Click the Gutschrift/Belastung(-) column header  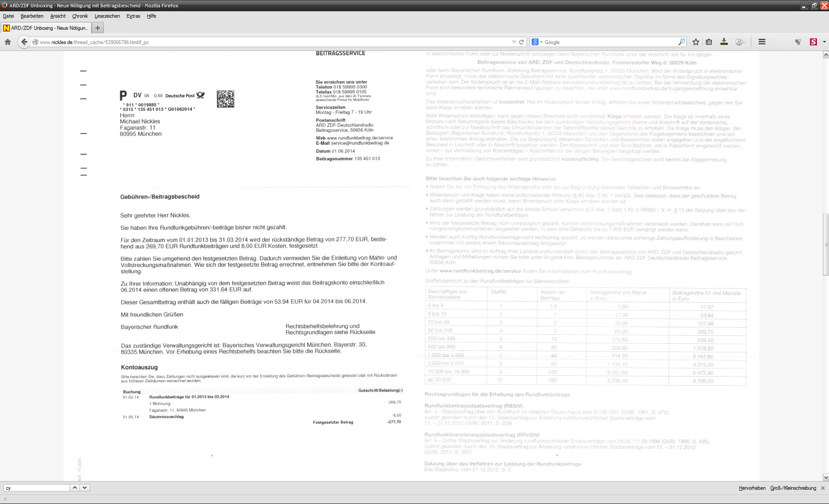(x=380, y=390)
